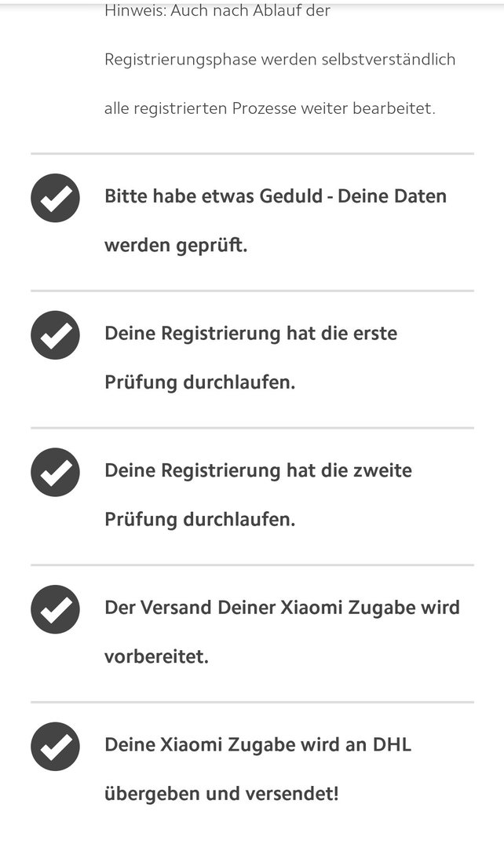Image resolution: width=504 pixels, height=848 pixels.
Task: Click divider line above the 'Bitte habe' step
Action: tap(252, 154)
